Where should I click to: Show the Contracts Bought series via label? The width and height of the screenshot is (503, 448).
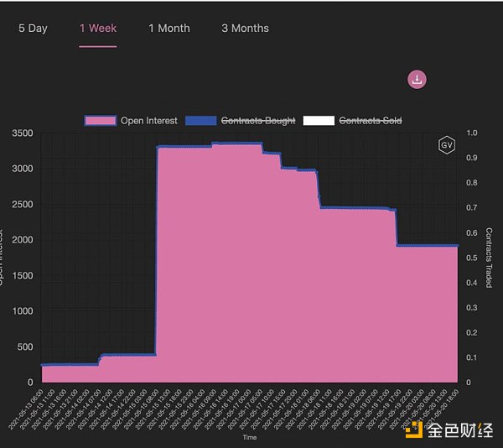pos(257,121)
